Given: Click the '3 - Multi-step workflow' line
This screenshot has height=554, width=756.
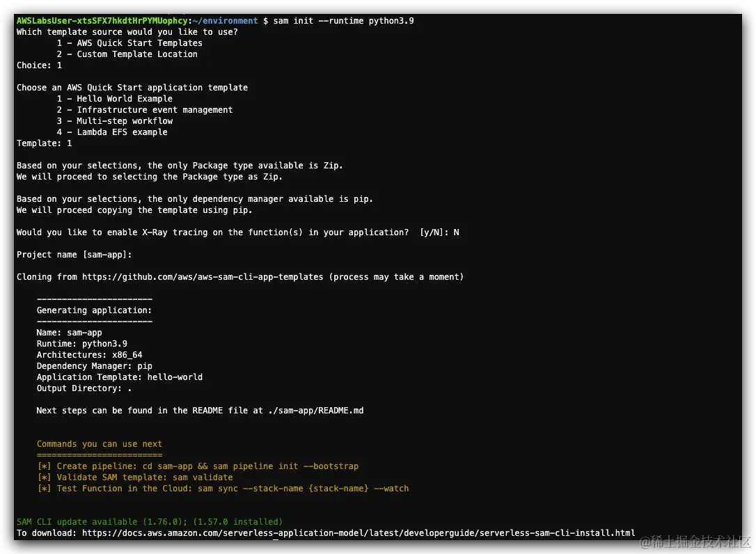Looking at the screenshot, I should coord(115,120).
